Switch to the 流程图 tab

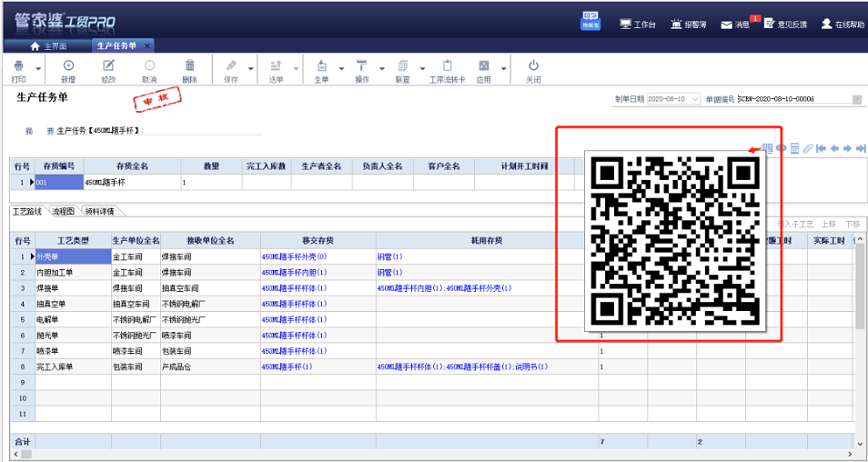(x=64, y=211)
